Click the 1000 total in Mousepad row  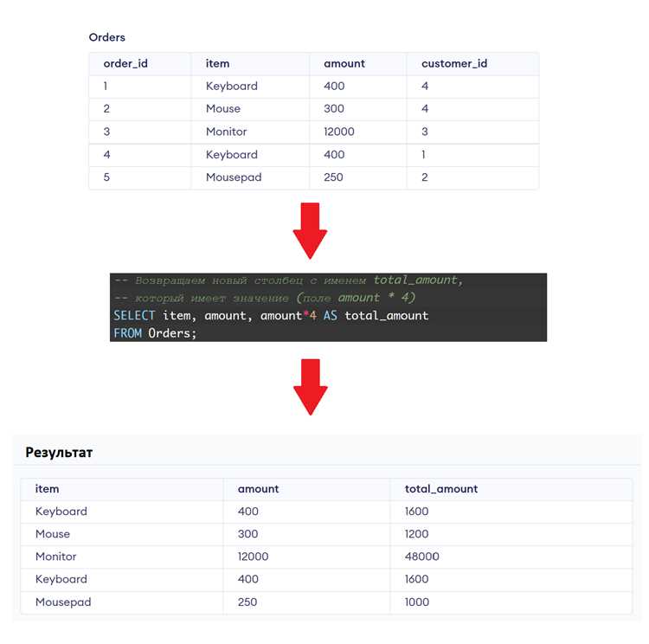click(416, 602)
